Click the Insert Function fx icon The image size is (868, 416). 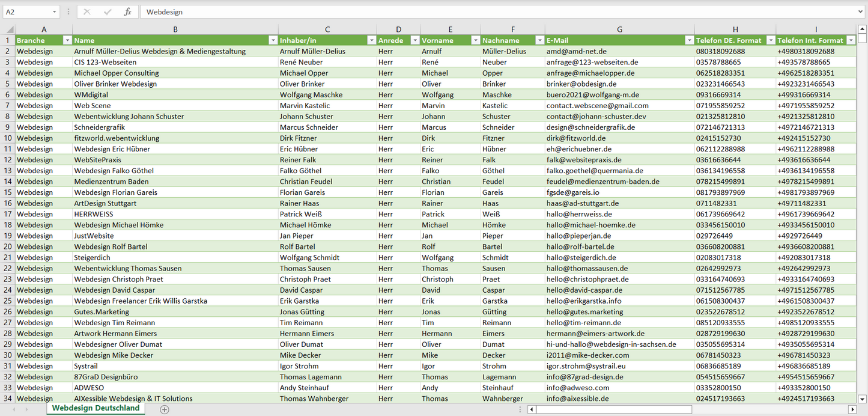[x=127, y=12]
